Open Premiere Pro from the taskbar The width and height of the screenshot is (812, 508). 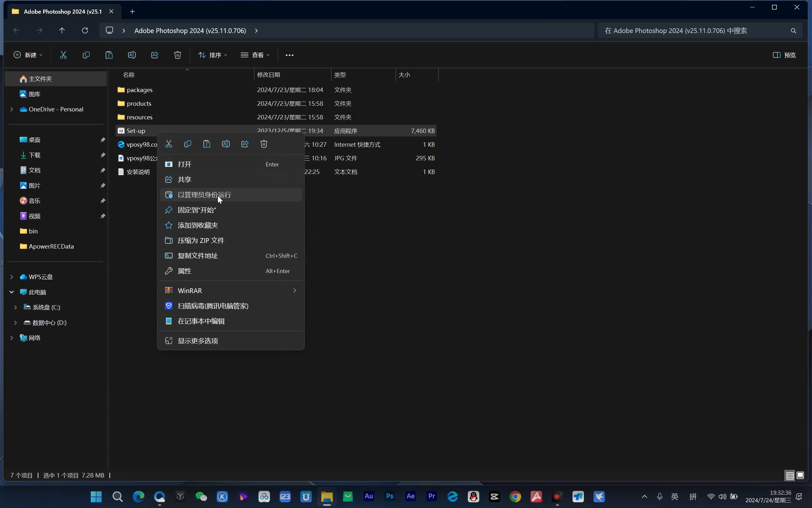431,496
